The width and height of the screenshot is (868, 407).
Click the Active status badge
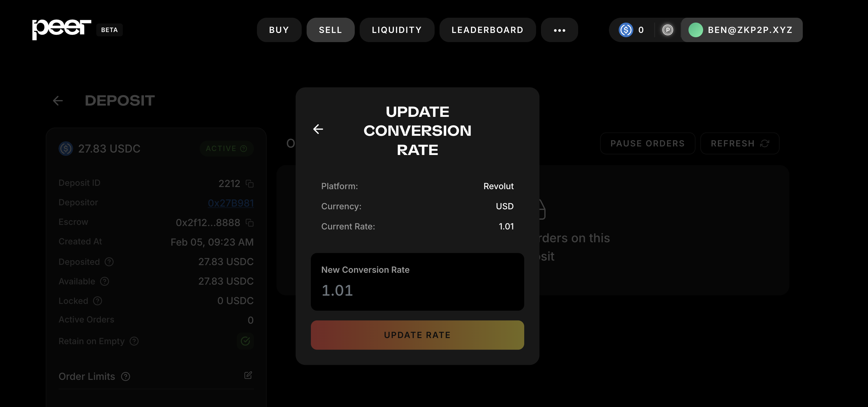pyautogui.click(x=226, y=149)
